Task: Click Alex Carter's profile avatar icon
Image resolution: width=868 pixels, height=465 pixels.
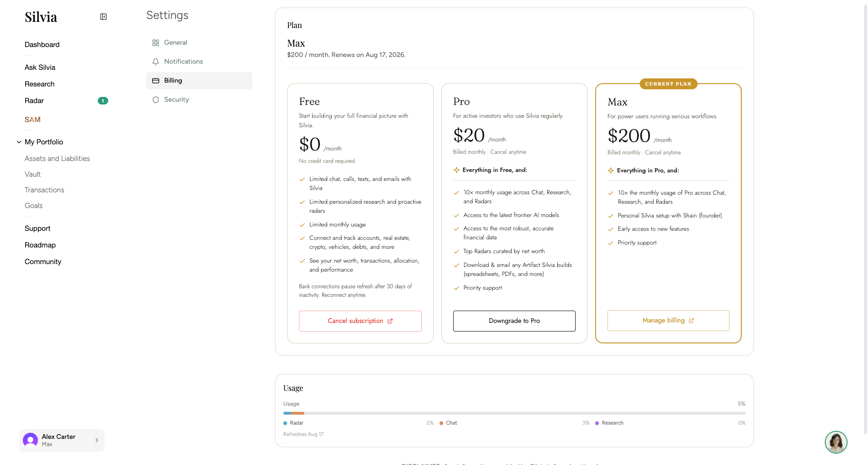Action: (30, 440)
